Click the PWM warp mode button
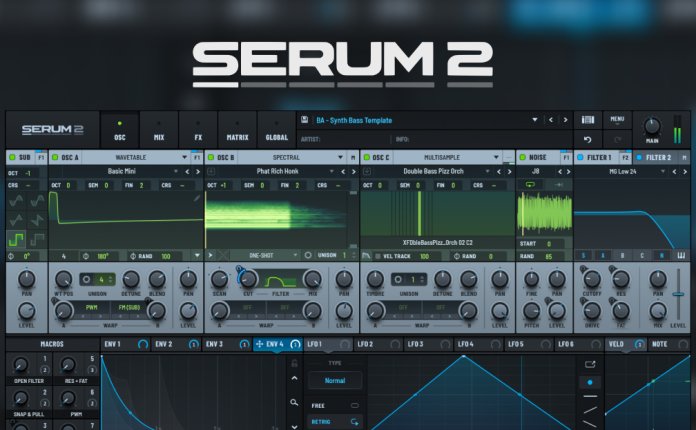Image resolution: width=696 pixels, height=430 pixels. coord(92,307)
